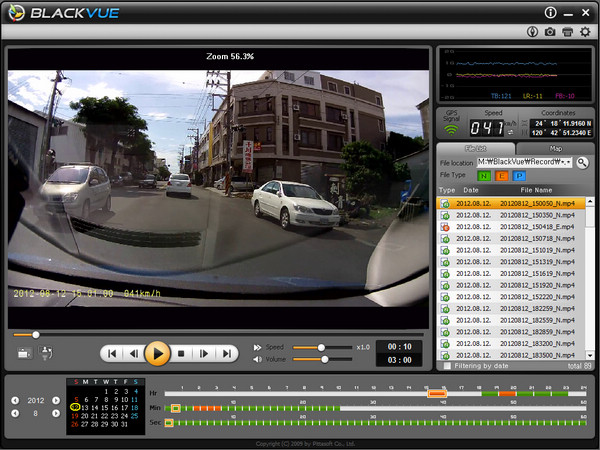Click the search icon beside File location
The width and height of the screenshot is (600, 450).
(x=583, y=162)
